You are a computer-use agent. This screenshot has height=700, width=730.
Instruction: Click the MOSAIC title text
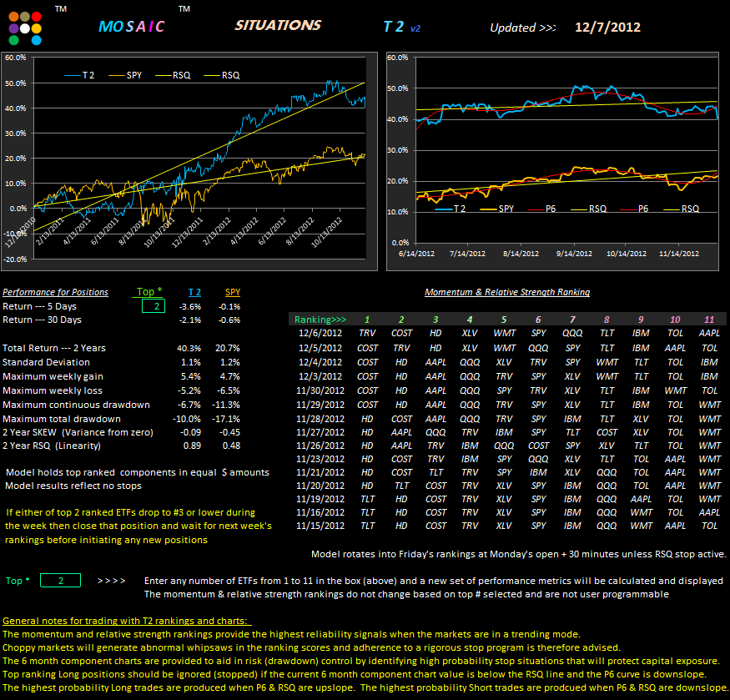[x=132, y=27]
